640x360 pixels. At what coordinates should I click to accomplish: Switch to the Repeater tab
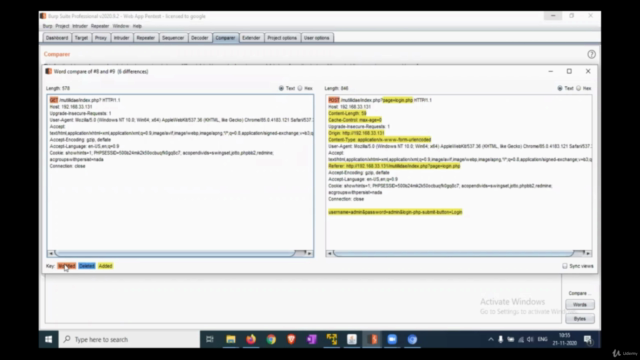click(146, 38)
